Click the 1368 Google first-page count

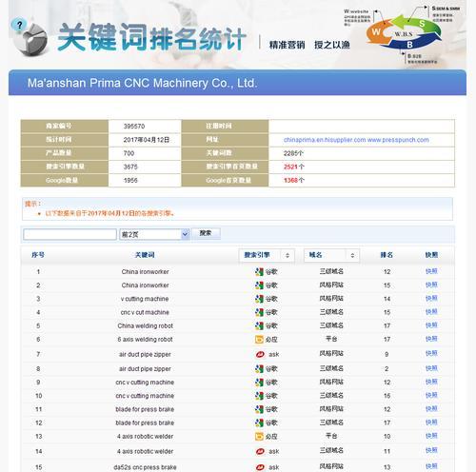click(290, 181)
